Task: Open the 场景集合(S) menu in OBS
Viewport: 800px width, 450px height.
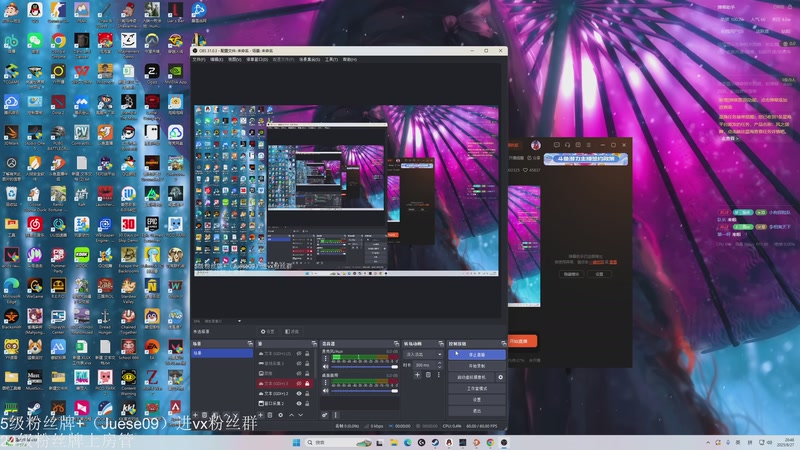Action: coord(310,60)
